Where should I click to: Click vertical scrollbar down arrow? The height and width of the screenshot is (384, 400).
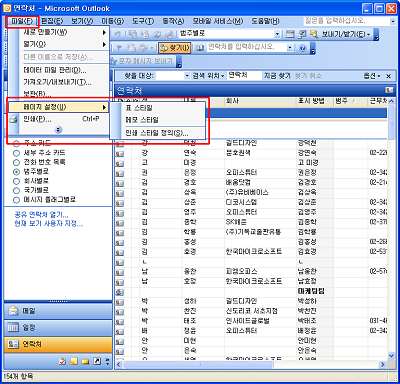tap(391, 356)
